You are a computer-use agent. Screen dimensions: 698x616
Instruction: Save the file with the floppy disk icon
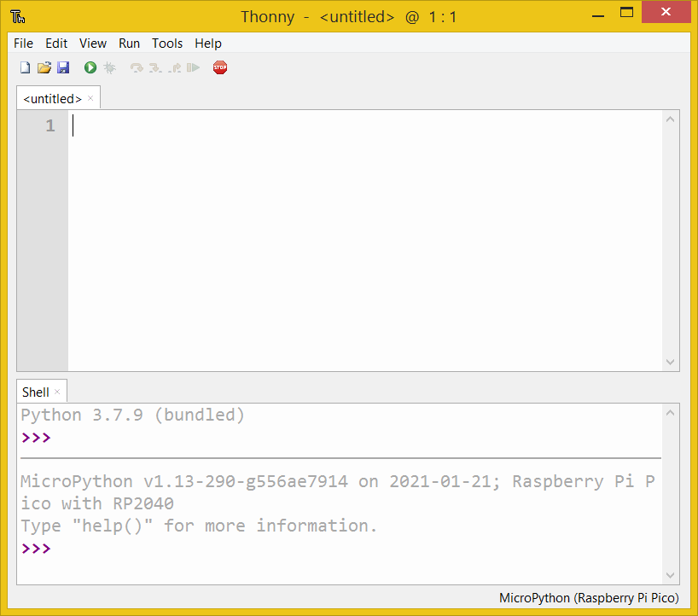(63, 67)
